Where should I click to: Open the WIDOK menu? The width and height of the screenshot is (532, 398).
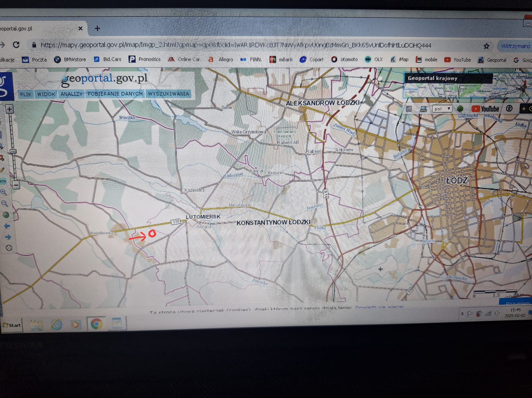[x=46, y=94]
